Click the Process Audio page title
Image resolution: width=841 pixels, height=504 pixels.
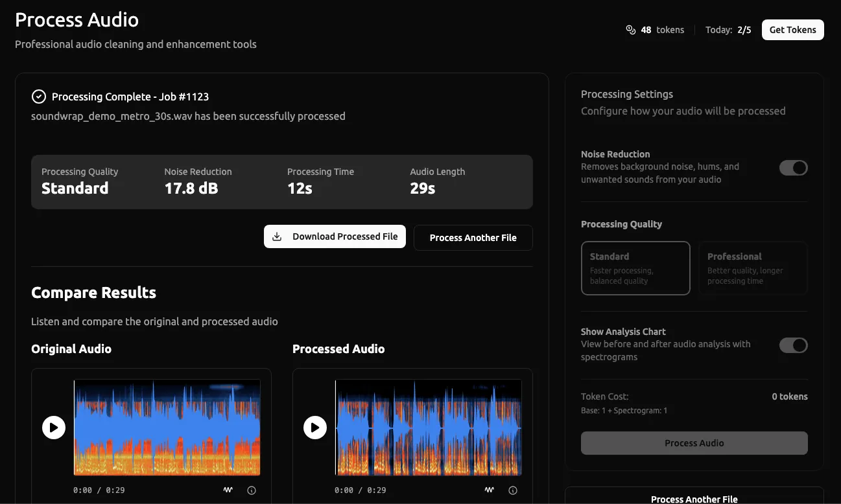(x=77, y=20)
